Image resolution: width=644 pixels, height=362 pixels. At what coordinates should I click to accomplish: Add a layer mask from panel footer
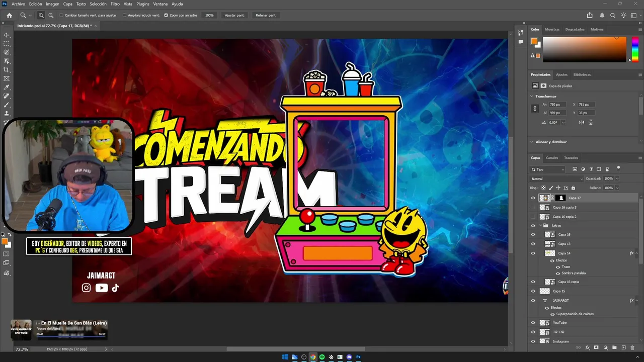pyautogui.click(x=596, y=347)
